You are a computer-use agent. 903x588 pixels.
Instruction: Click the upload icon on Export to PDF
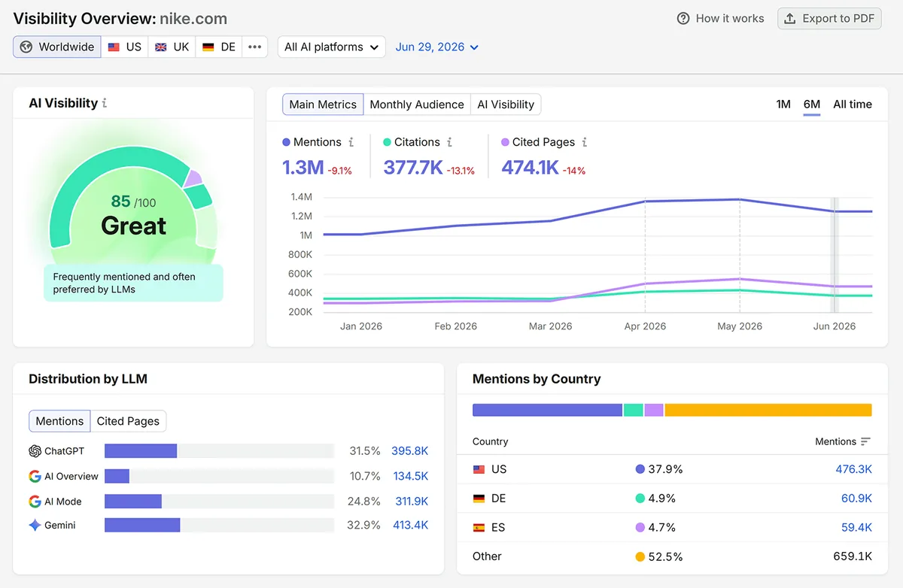[x=790, y=19]
